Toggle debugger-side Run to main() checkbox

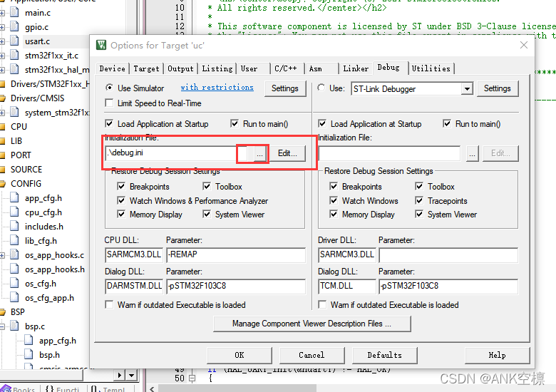point(447,123)
